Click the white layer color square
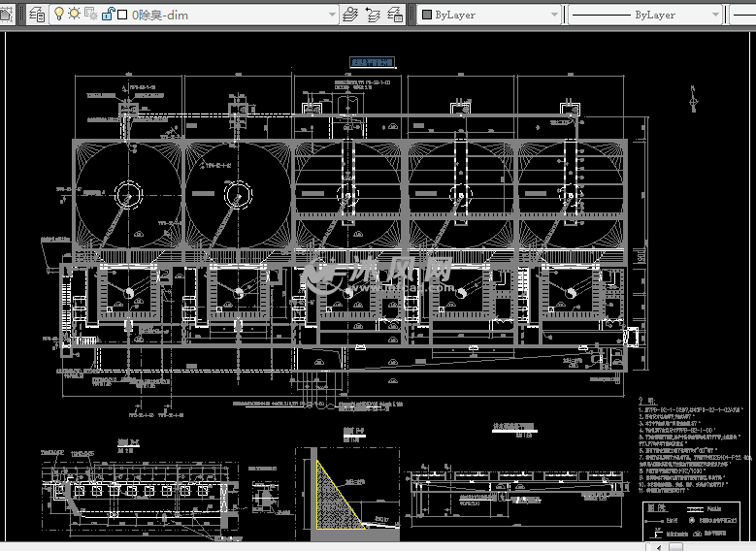The height and width of the screenshot is (551, 756). [x=122, y=15]
